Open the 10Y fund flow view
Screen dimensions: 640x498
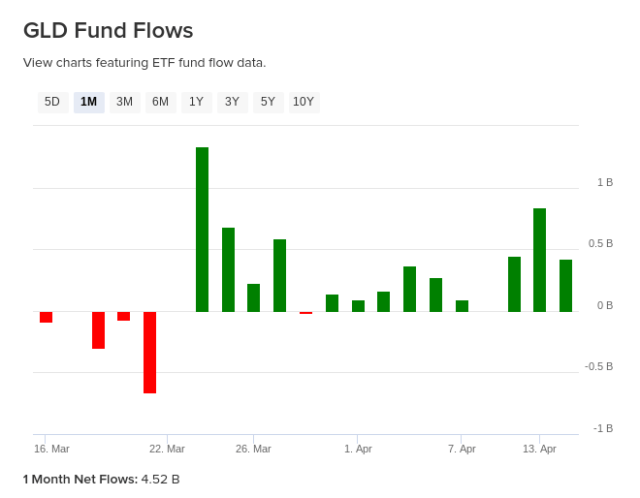(x=303, y=101)
